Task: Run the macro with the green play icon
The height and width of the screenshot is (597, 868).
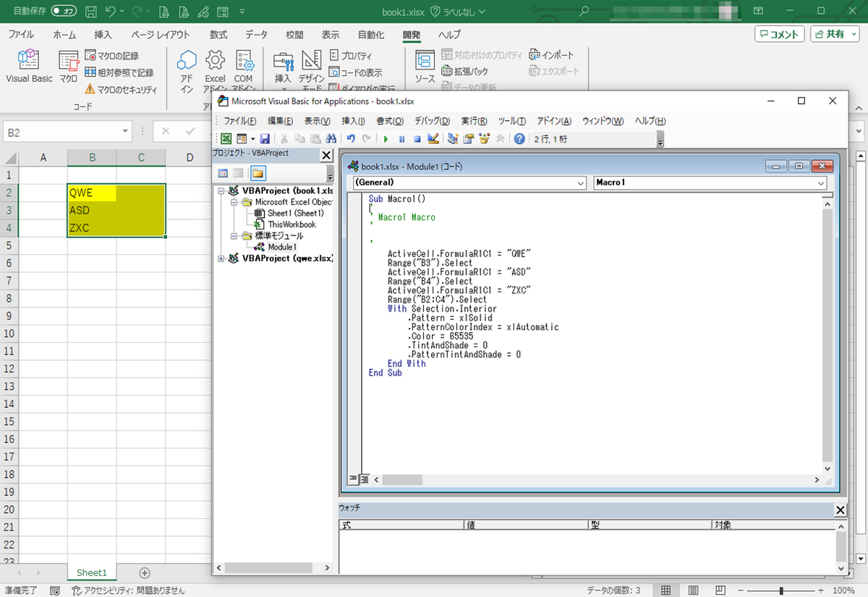Action: pos(386,139)
